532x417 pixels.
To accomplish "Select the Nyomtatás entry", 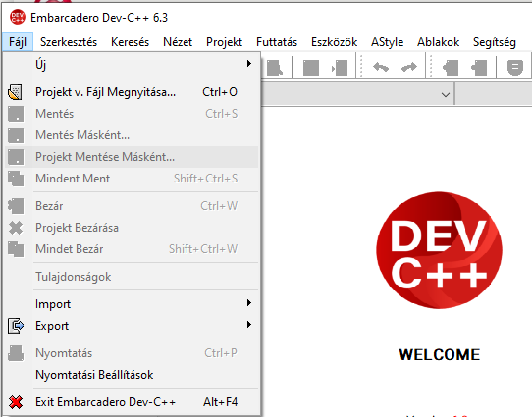I will (132, 353).
